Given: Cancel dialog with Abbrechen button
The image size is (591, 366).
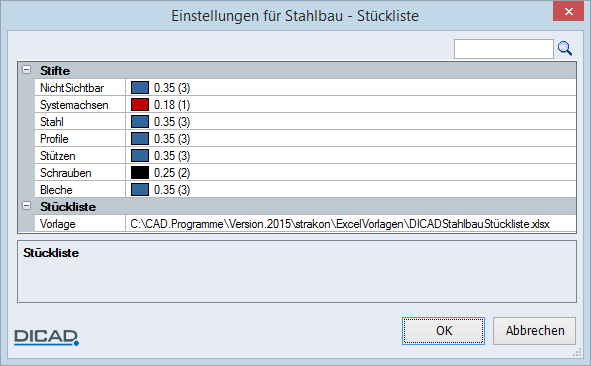Looking at the screenshot, I should point(534,331).
